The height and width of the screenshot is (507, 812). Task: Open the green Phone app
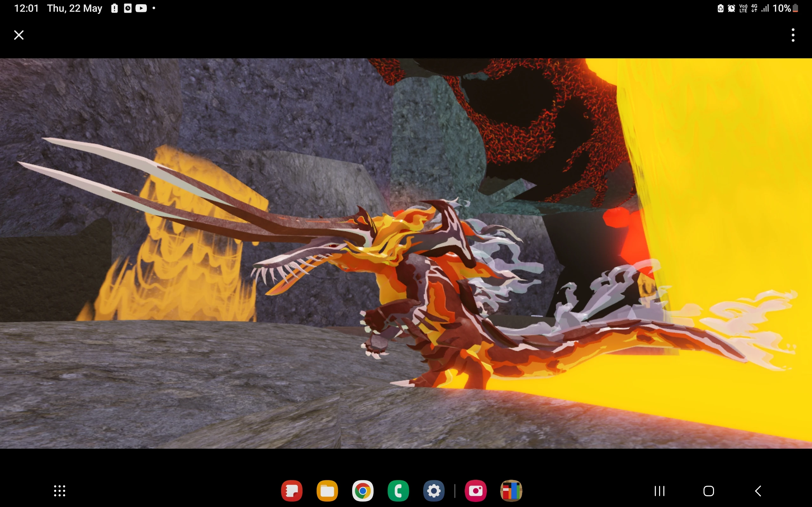coord(398,491)
